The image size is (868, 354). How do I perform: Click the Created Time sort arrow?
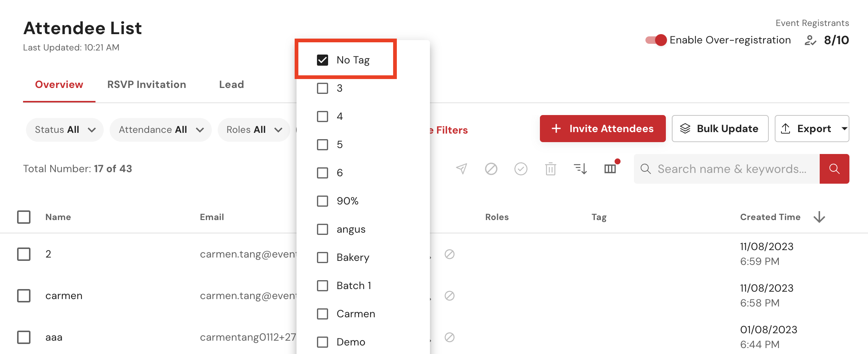point(819,217)
